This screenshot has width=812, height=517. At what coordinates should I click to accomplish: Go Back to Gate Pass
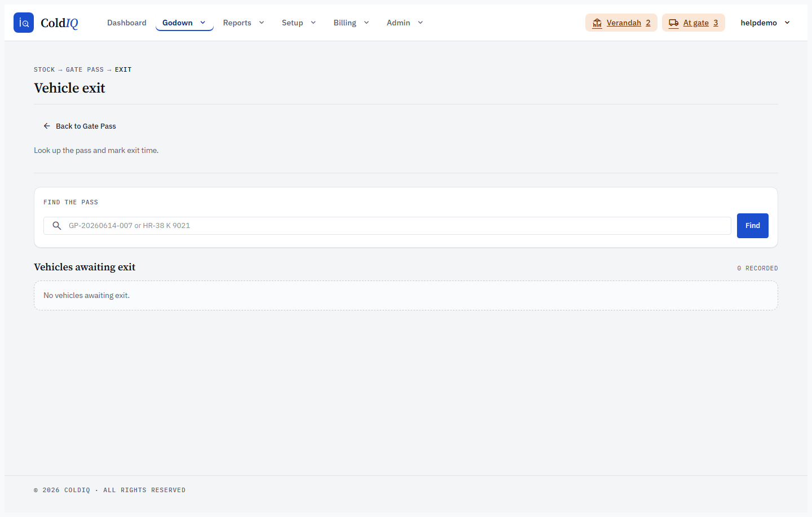coord(80,126)
